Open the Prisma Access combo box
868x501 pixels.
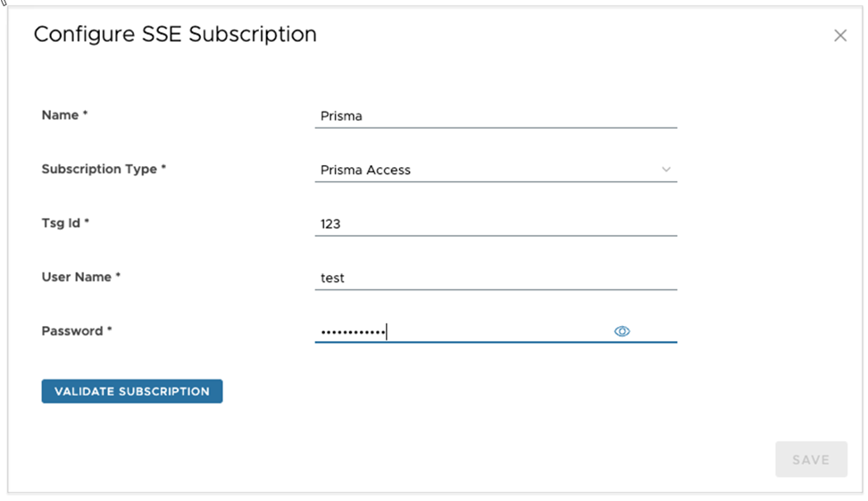[x=482, y=170]
